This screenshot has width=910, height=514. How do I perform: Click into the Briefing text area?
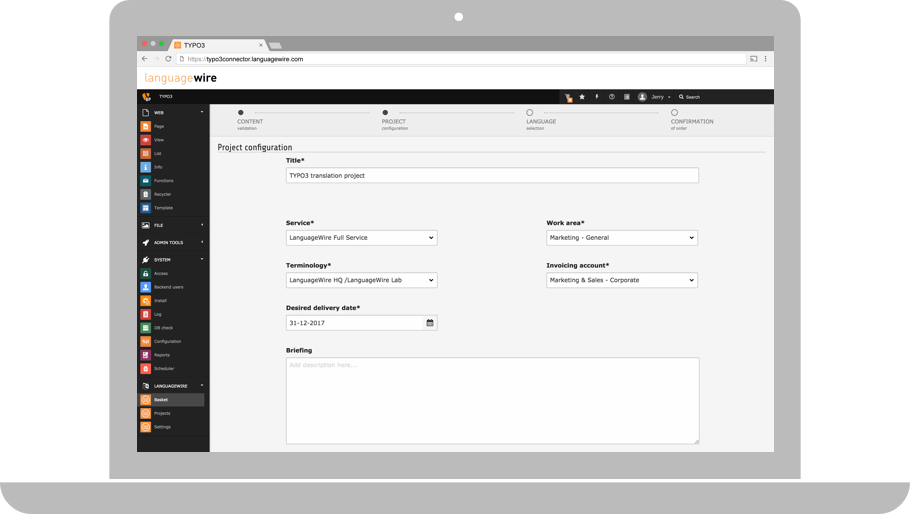[492, 400]
